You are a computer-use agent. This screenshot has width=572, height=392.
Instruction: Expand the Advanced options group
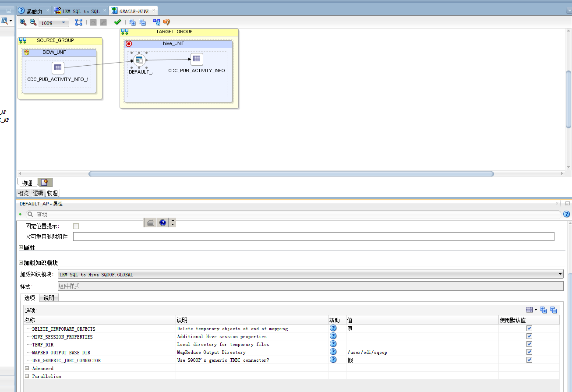(27, 368)
